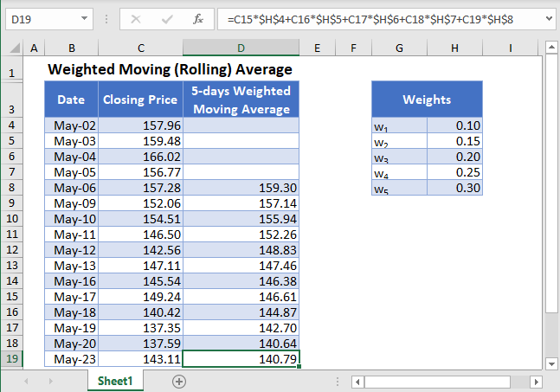Select column B header
The width and height of the screenshot is (560, 392).
click(72, 48)
